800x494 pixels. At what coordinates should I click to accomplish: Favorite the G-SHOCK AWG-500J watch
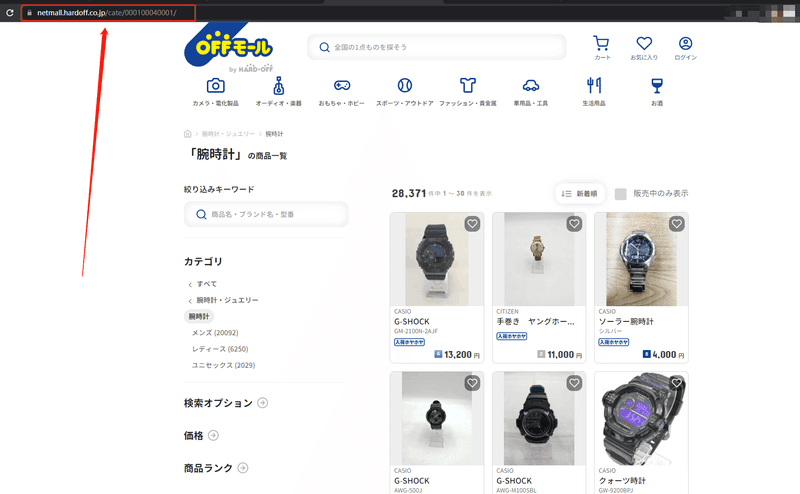point(472,383)
